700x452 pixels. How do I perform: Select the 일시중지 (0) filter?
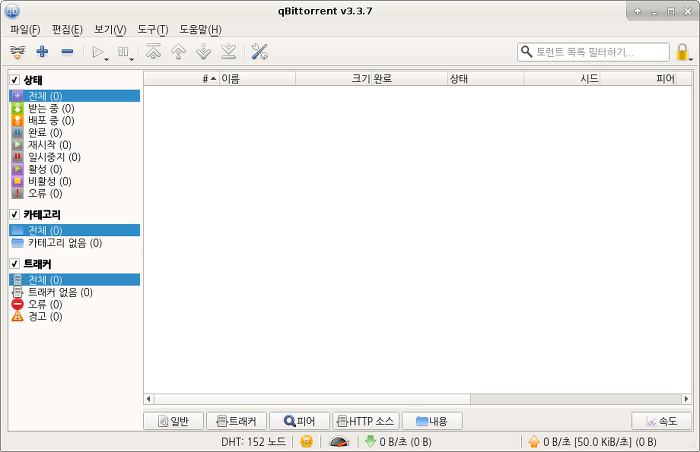74,157
